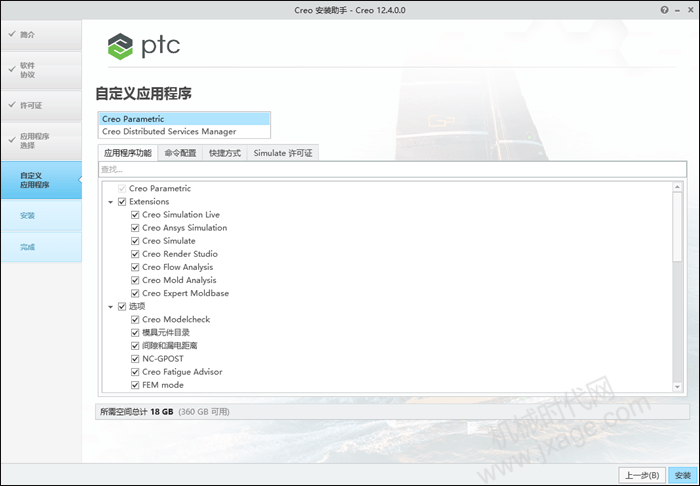700x486 pixels.
Task: Select Creo Parametric in application list
Action: (x=184, y=119)
